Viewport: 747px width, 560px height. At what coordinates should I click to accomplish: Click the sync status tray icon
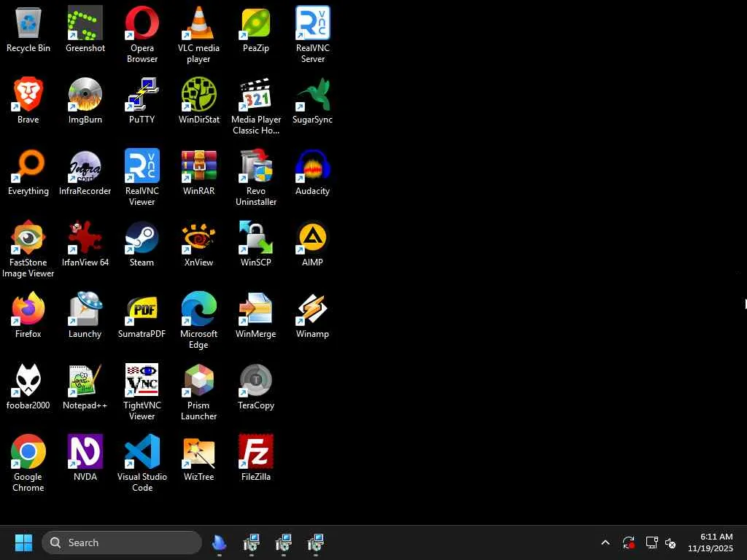(628, 542)
